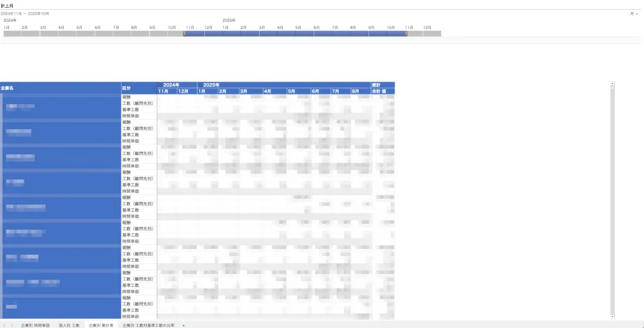Select 2024年 9月 segment in the timeline
This screenshot has width=644, height=328.
(x=158, y=33)
